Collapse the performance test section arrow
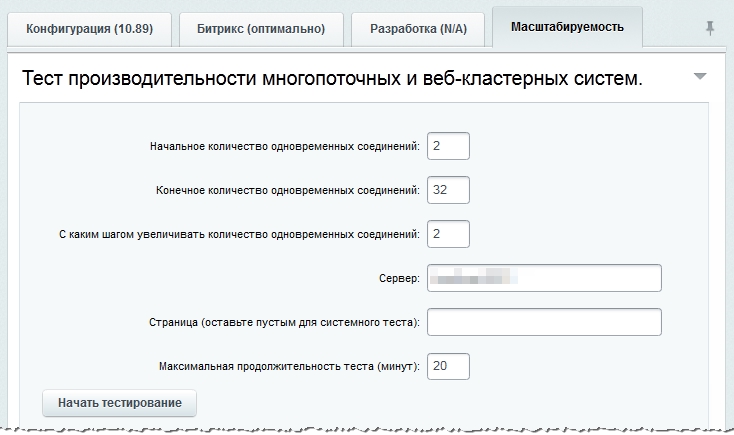 click(x=700, y=77)
